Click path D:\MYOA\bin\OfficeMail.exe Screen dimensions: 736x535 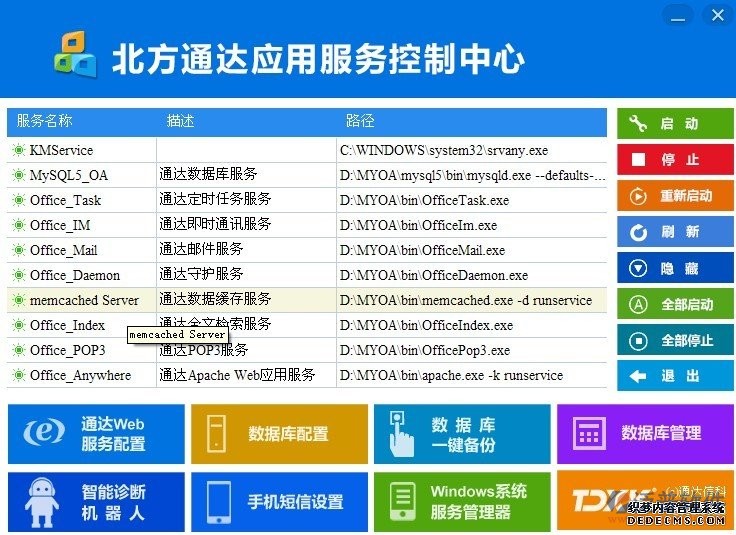[x=422, y=250]
